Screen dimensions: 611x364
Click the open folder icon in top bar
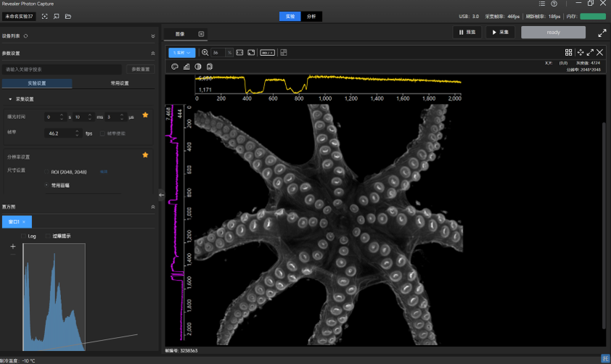pos(68,16)
